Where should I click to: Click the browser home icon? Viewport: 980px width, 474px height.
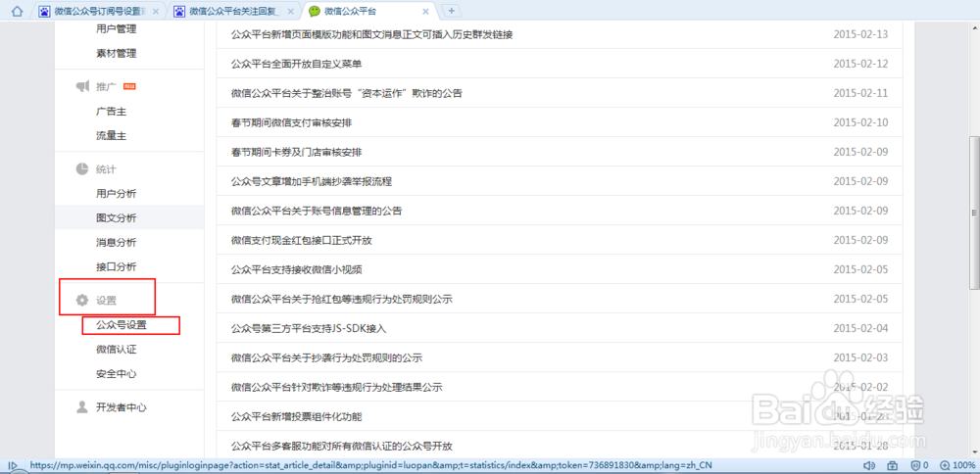18,11
